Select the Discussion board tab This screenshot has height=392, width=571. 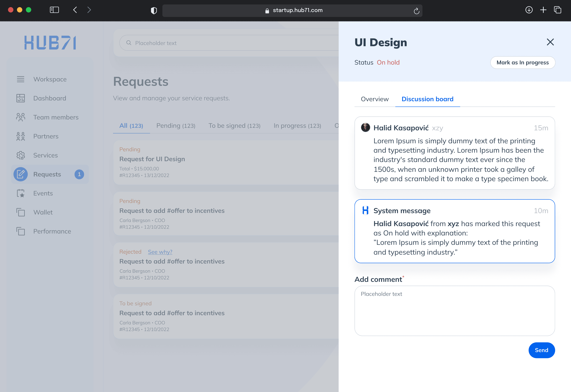coord(427,99)
